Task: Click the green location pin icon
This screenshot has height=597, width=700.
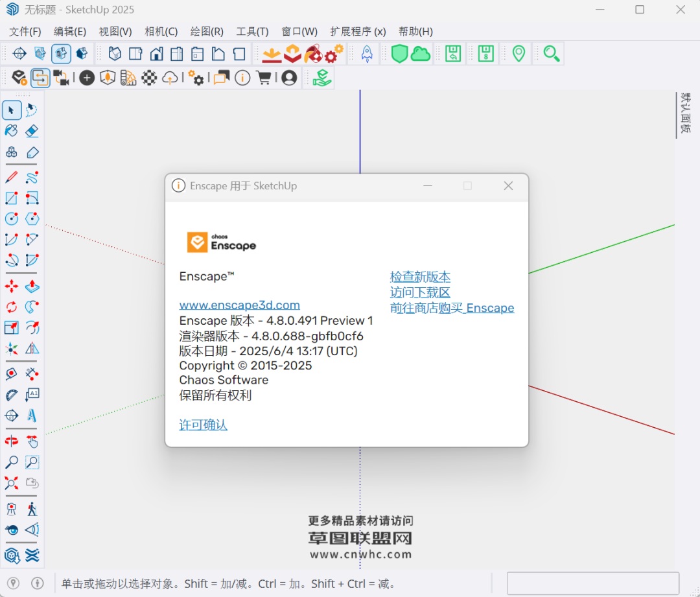Action: (x=519, y=54)
